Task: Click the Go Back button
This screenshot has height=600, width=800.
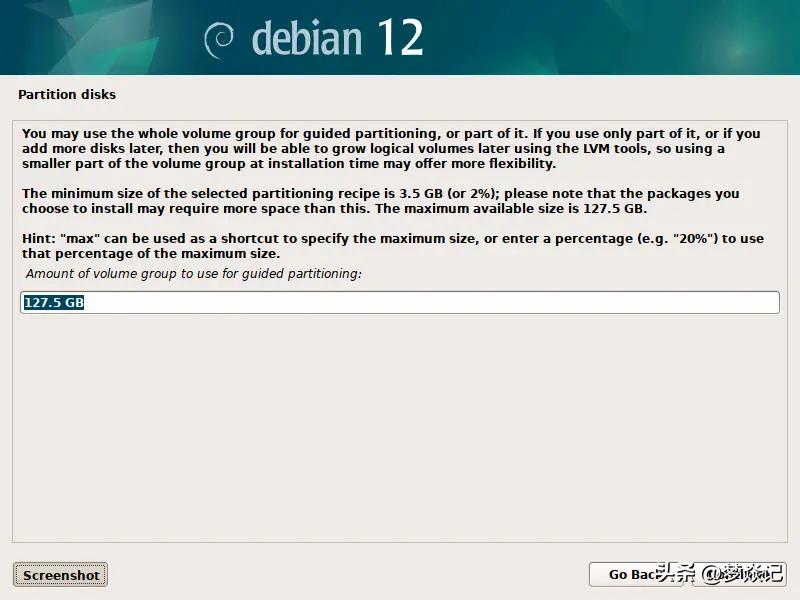Action: point(635,574)
